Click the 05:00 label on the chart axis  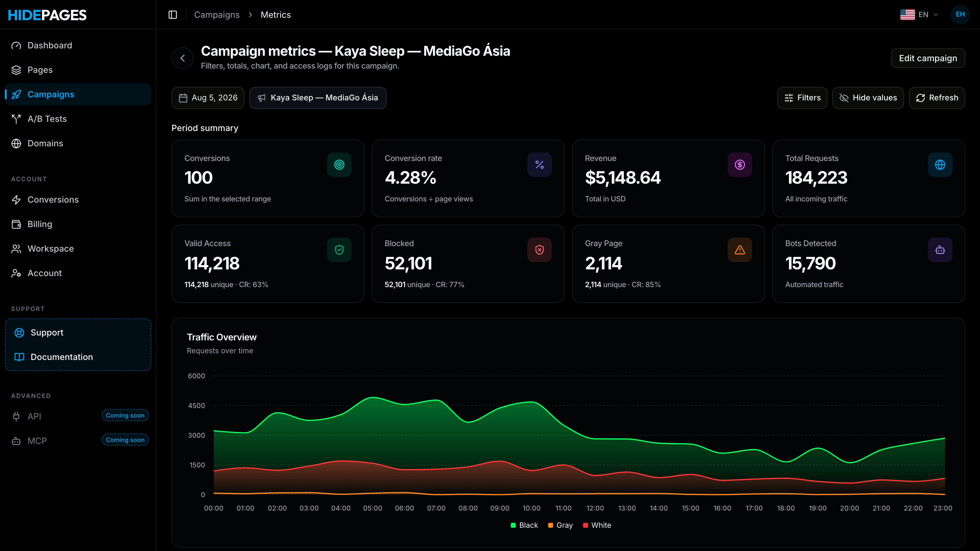pyautogui.click(x=372, y=508)
